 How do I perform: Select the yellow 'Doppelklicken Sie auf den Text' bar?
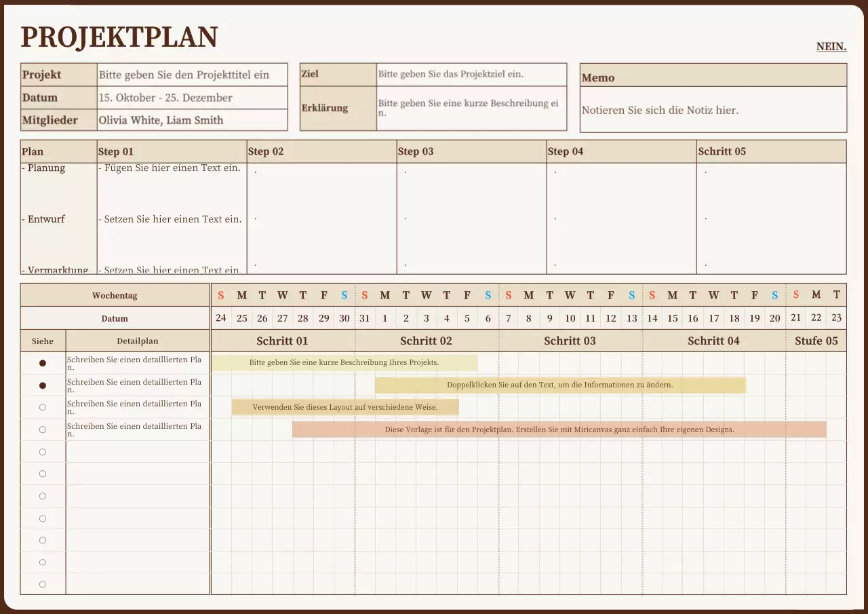pos(559,385)
